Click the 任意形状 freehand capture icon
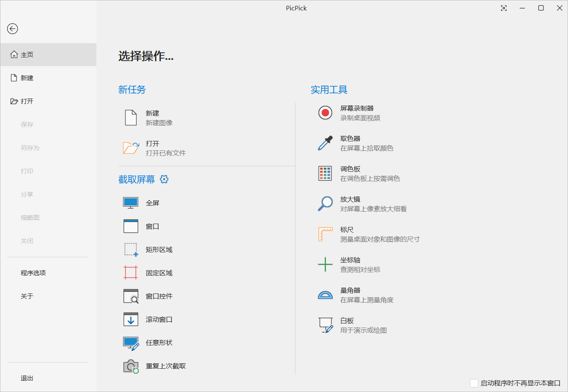The width and height of the screenshot is (568, 392). [x=131, y=343]
